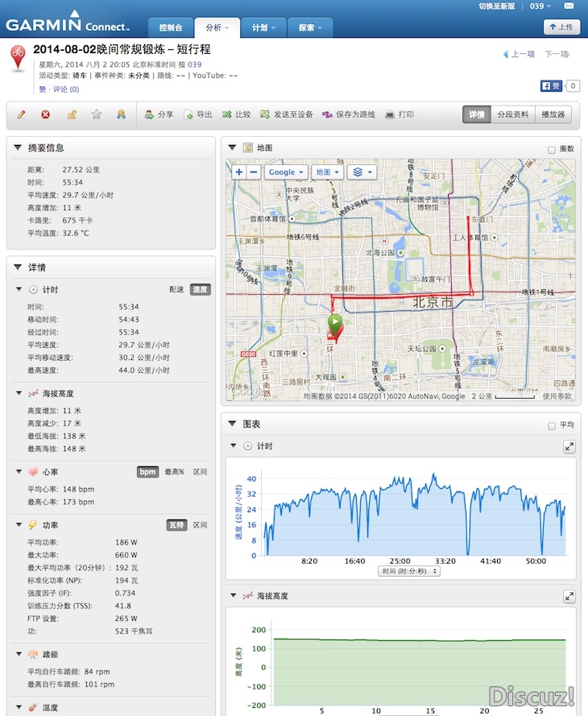The image size is (588, 716).
Task: Toggle the 圈数 checkbox on map
Action: [552, 149]
